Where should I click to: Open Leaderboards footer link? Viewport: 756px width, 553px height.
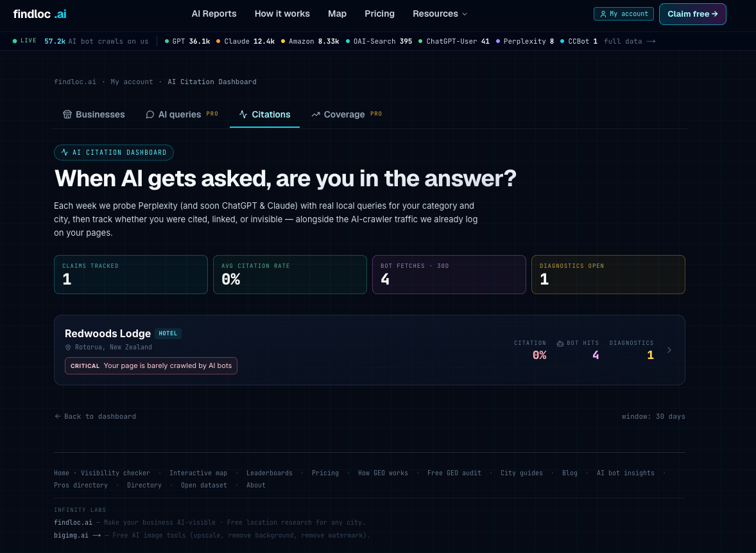tap(270, 473)
